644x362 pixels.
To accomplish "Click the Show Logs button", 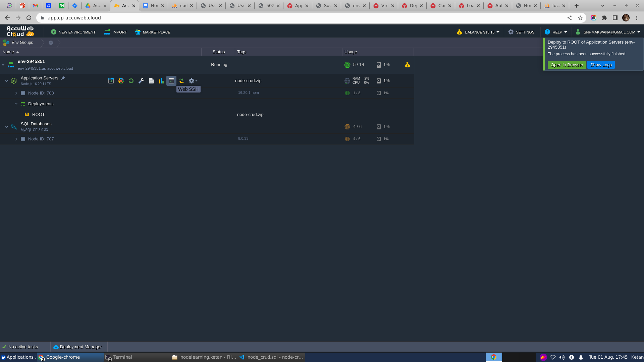I will click(x=601, y=65).
